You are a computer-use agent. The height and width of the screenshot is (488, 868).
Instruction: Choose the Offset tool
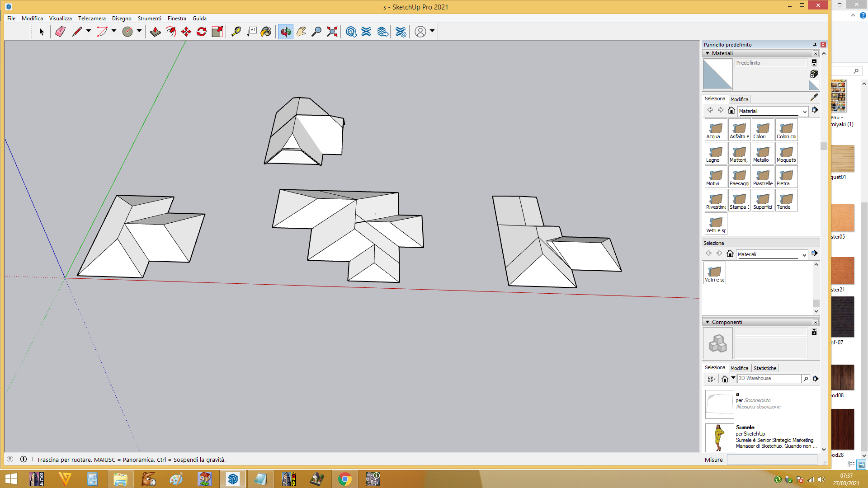tap(170, 32)
